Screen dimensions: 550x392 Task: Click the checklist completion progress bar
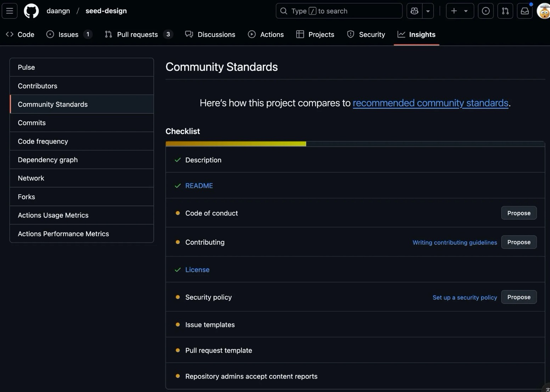coord(355,144)
